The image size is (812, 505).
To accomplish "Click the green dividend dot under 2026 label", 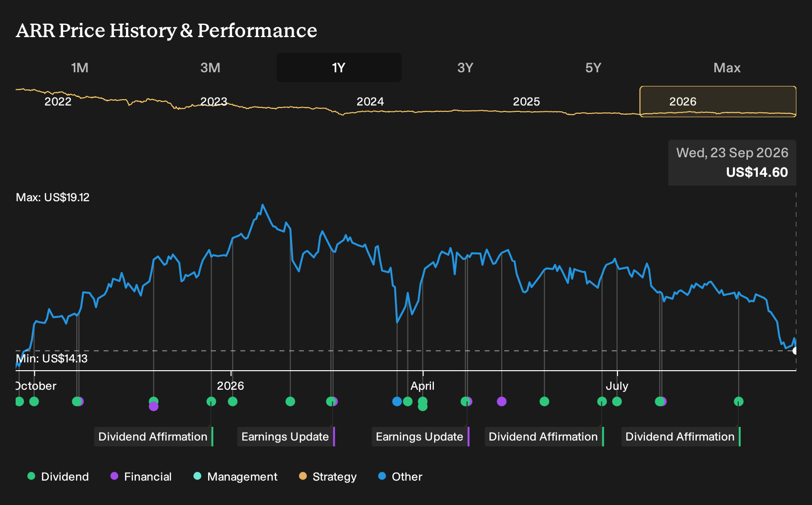I will pyautogui.click(x=233, y=401).
